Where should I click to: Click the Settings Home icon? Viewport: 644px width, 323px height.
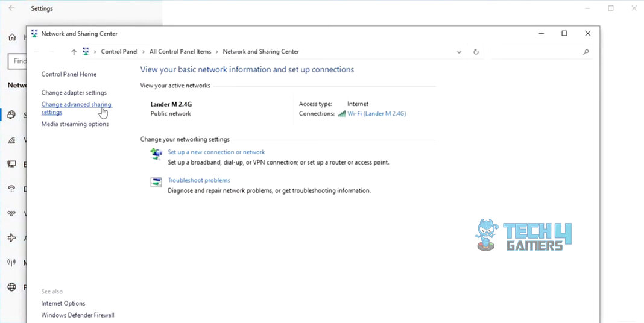tap(11, 37)
